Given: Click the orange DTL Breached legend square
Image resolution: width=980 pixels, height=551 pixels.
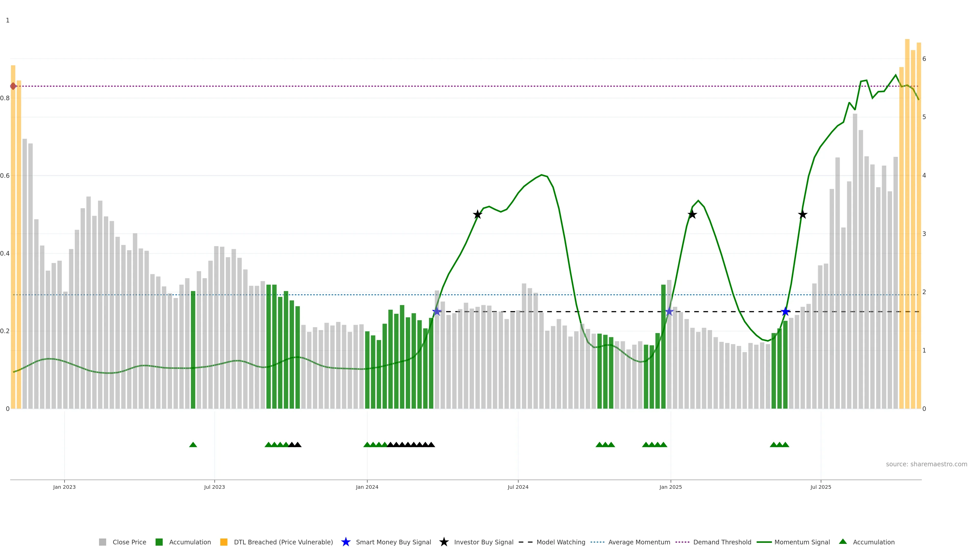Looking at the screenshot, I should point(224,542).
